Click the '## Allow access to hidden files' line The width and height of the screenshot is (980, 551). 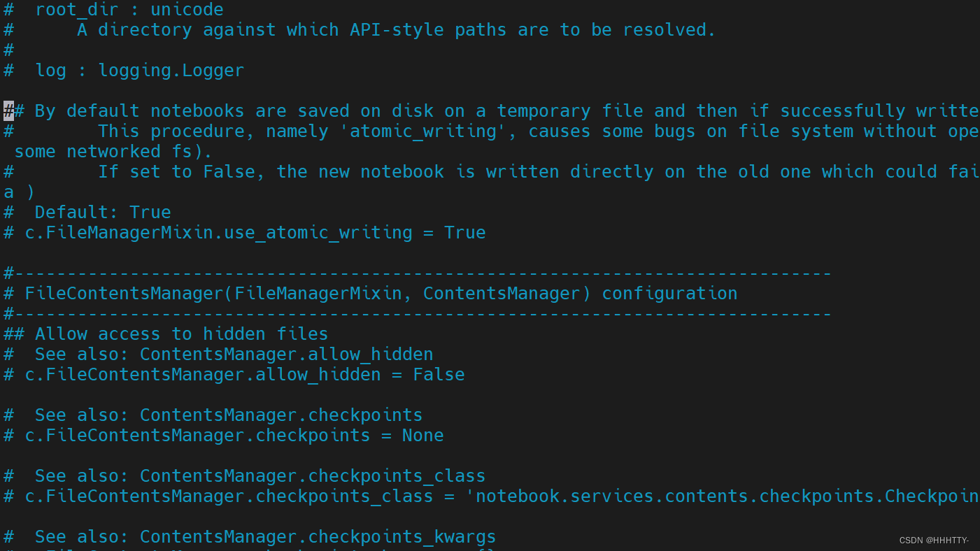(x=166, y=334)
